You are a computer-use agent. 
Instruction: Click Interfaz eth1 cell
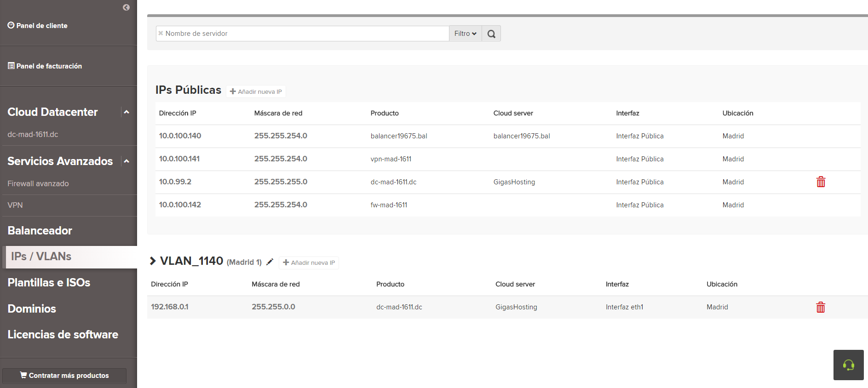coord(624,307)
